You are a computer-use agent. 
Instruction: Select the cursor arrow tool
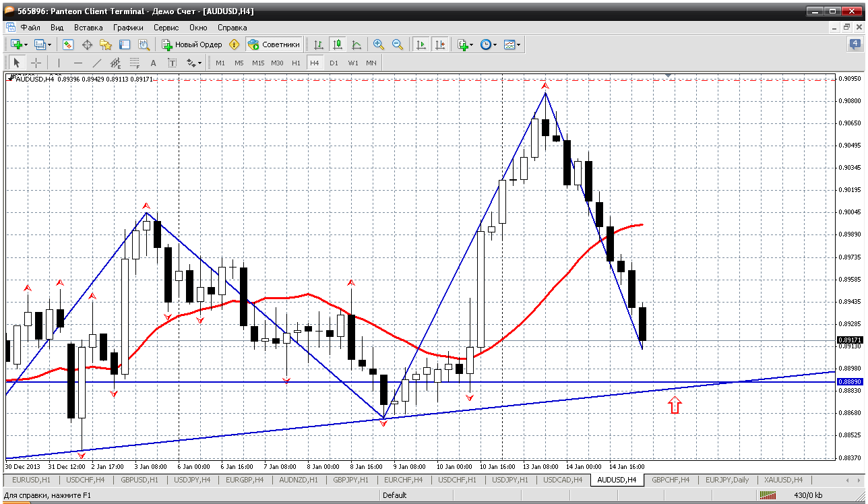pos(17,63)
